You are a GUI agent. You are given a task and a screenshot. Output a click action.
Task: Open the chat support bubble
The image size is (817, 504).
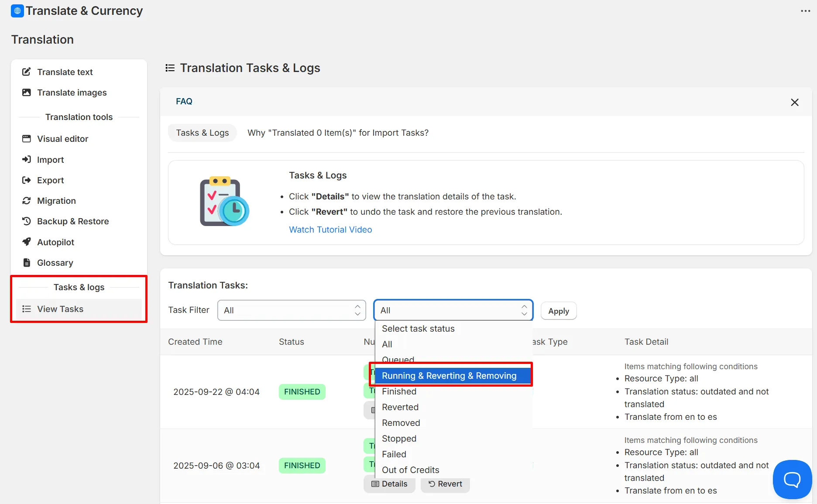(x=792, y=479)
